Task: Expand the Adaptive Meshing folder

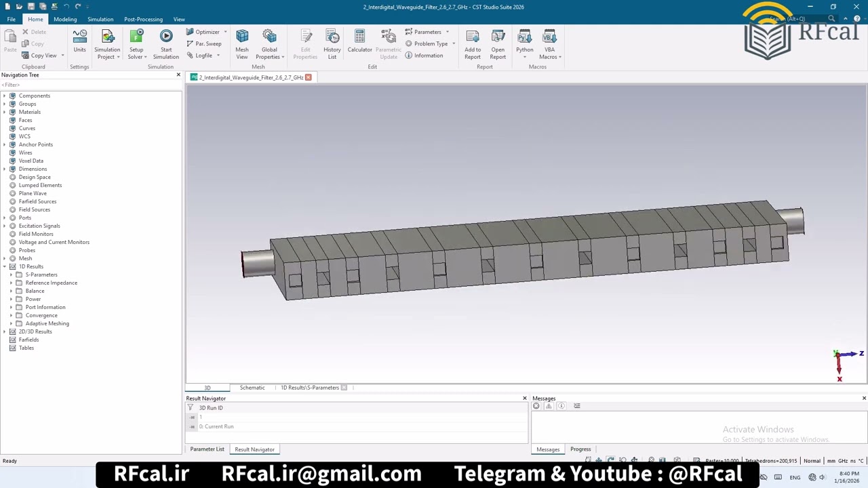Action: point(11,323)
